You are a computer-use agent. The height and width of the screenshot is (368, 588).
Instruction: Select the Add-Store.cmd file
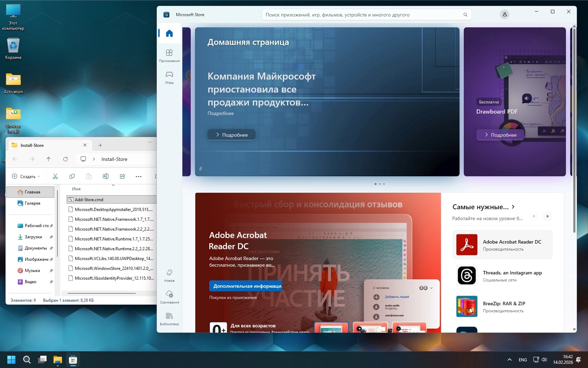pyautogui.click(x=89, y=200)
